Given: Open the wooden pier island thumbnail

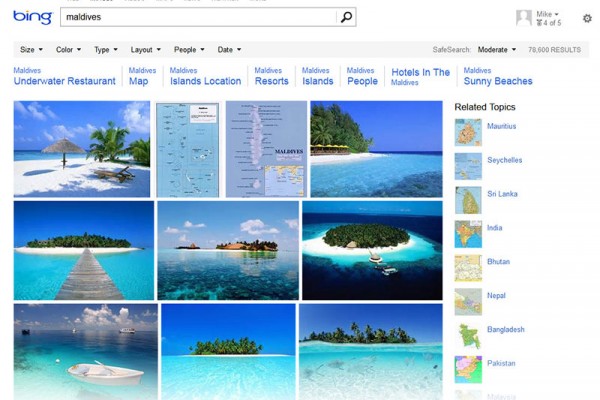Looking at the screenshot, I should coord(83,250).
